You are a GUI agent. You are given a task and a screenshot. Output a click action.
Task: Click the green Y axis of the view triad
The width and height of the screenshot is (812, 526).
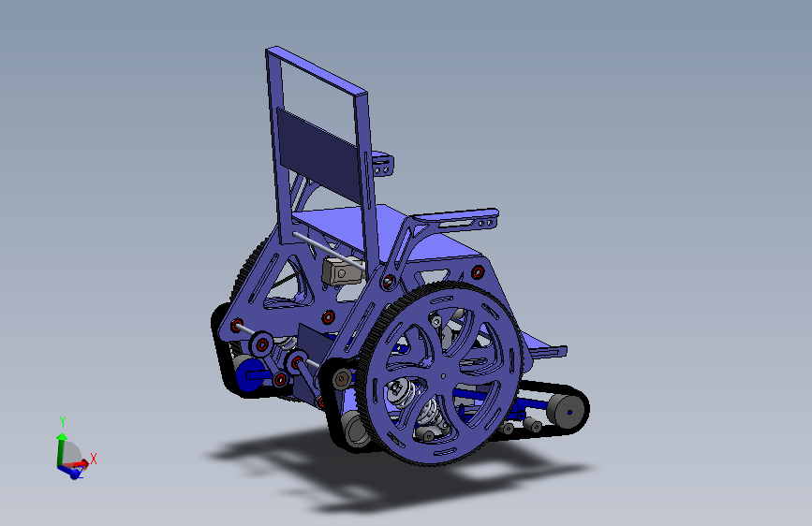pyautogui.click(x=61, y=449)
